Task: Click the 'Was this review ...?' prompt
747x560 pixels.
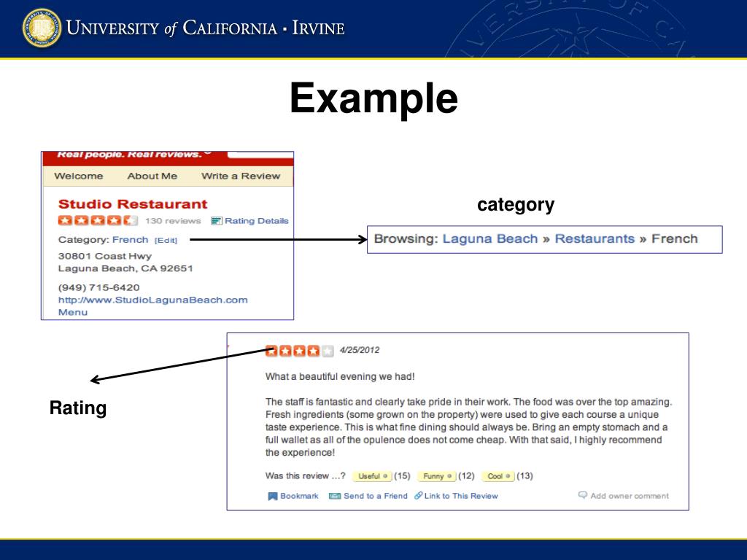Action: pos(306,476)
